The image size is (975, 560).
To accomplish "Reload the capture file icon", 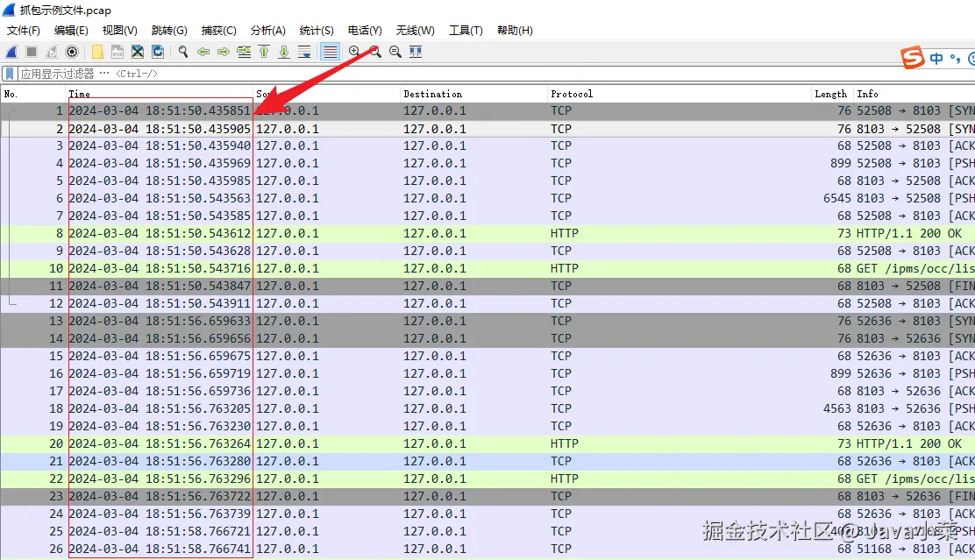I will 158,53.
